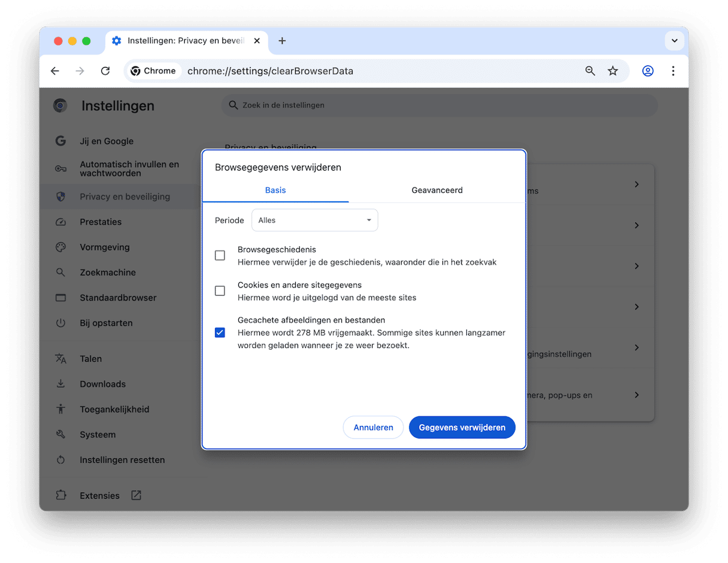This screenshot has width=728, height=563.
Task: Click the bookmark star icon
Action: [x=612, y=71]
